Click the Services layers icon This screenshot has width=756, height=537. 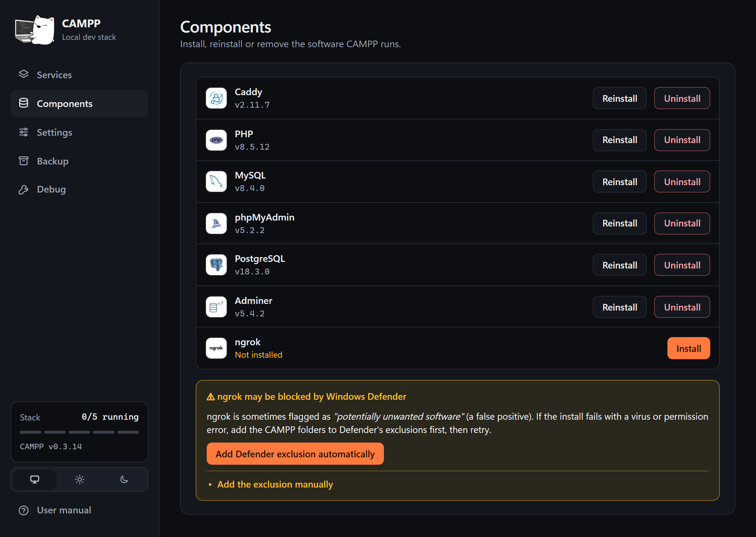tap(24, 74)
